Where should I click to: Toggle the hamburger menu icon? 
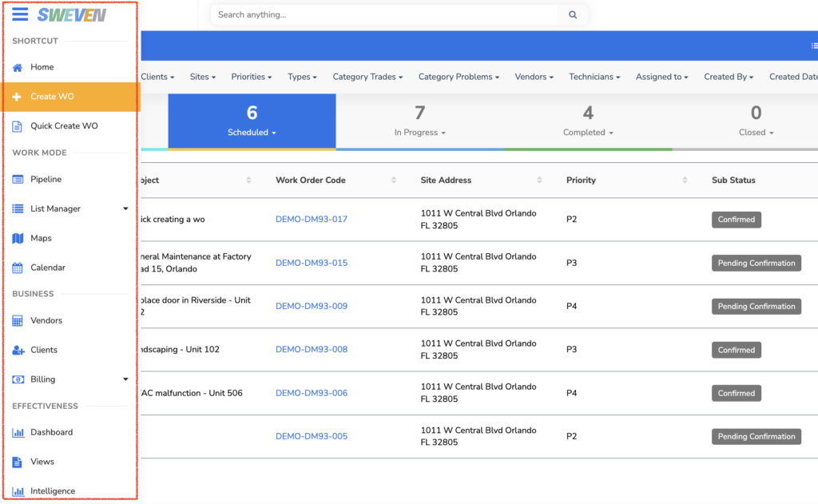tap(20, 14)
